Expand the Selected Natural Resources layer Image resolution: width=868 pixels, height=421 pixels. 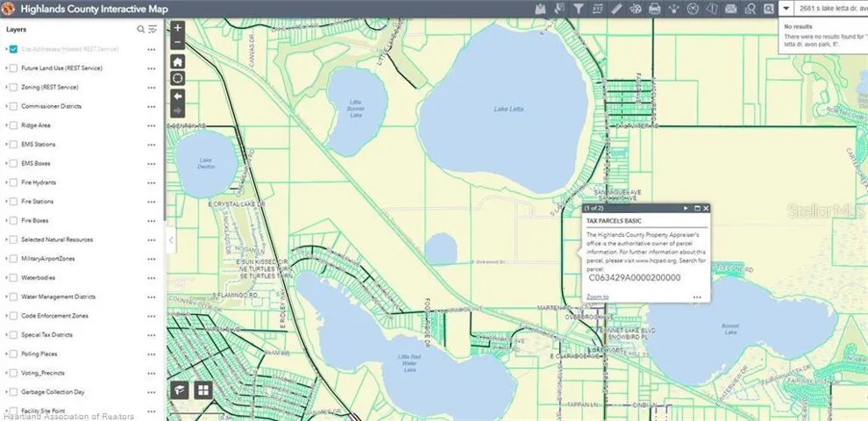[6, 239]
